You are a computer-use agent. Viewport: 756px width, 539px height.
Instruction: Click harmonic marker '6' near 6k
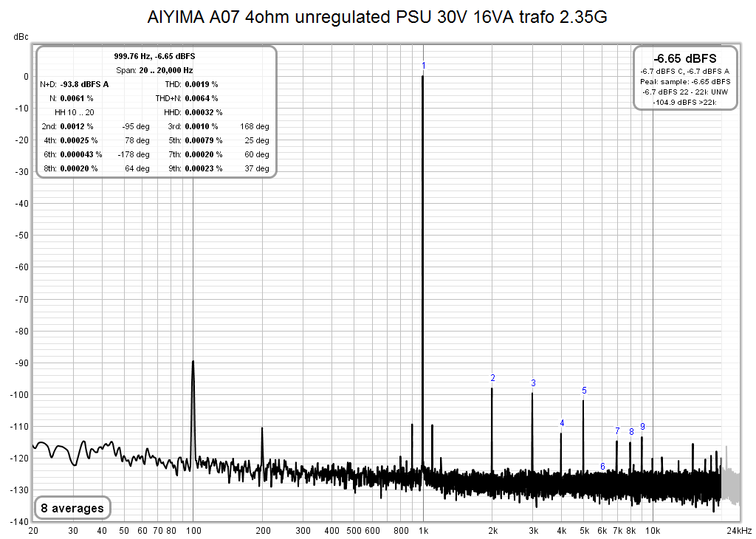pos(602,466)
